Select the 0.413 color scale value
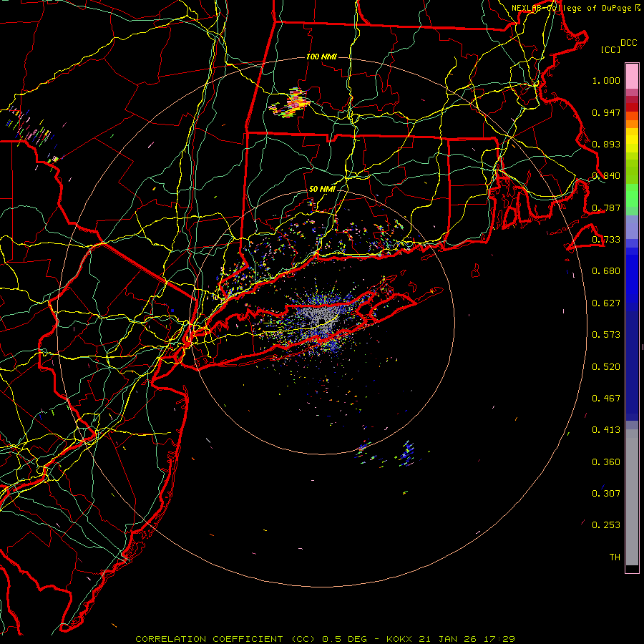 point(606,430)
